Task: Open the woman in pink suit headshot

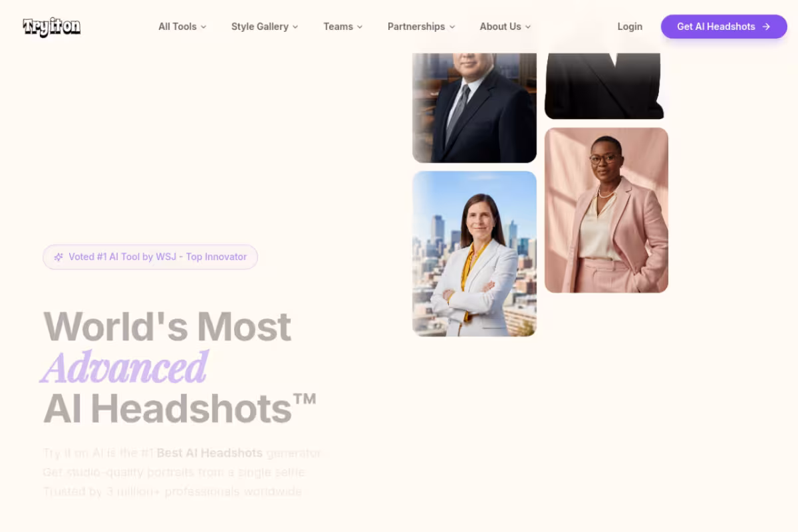Action: click(x=606, y=210)
